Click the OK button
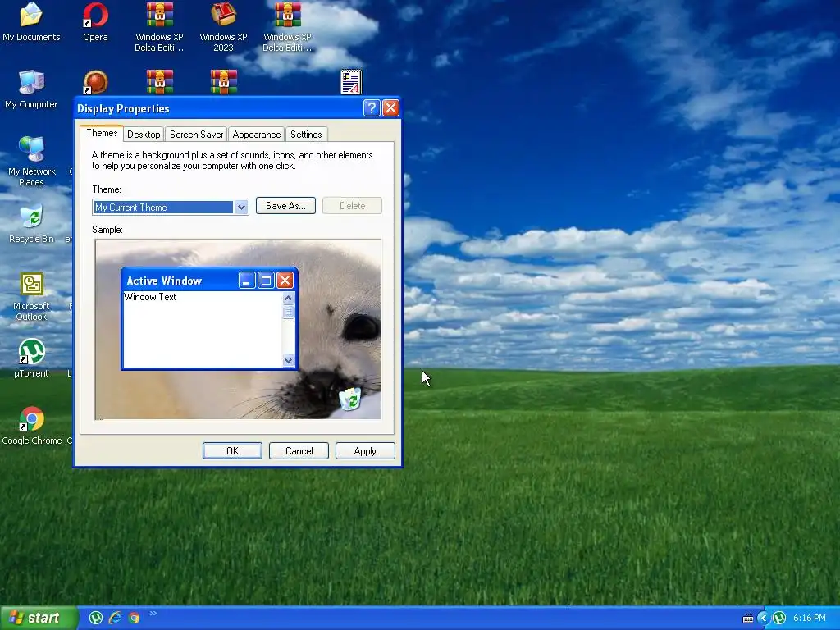The image size is (840, 630). pos(232,451)
